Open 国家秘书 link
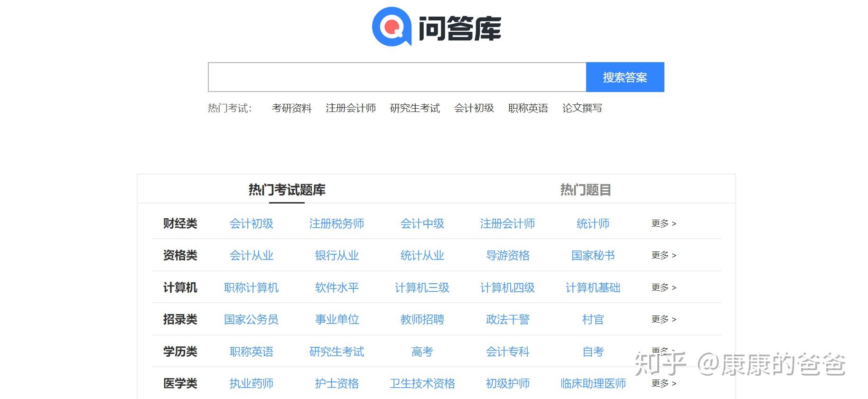The height and width of the screenshot is (399, 868). (593, 255)
